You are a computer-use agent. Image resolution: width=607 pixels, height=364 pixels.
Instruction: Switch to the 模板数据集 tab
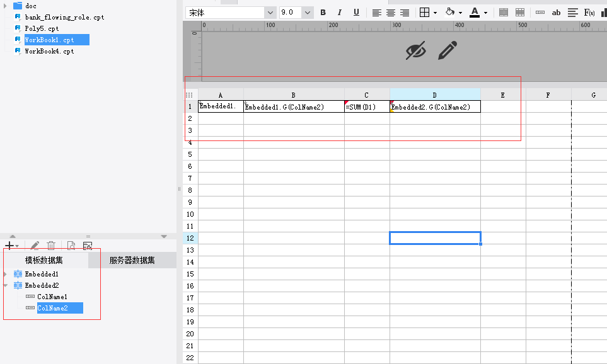tap(43, 260)
